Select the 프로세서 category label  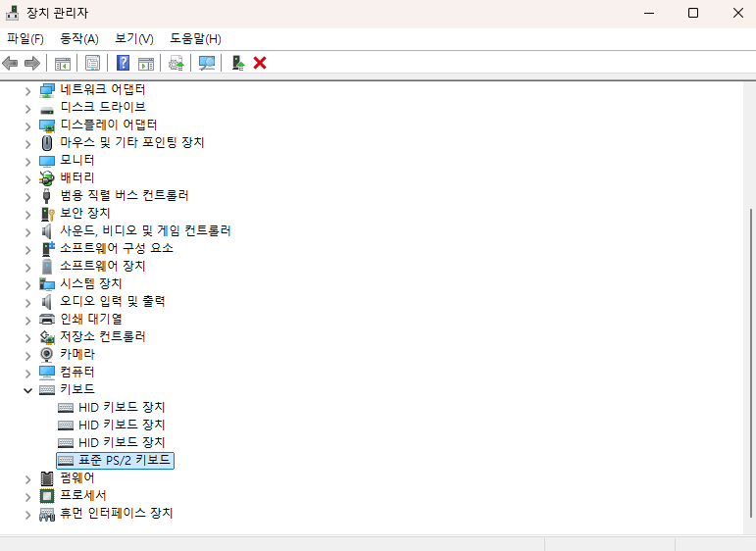83,495
